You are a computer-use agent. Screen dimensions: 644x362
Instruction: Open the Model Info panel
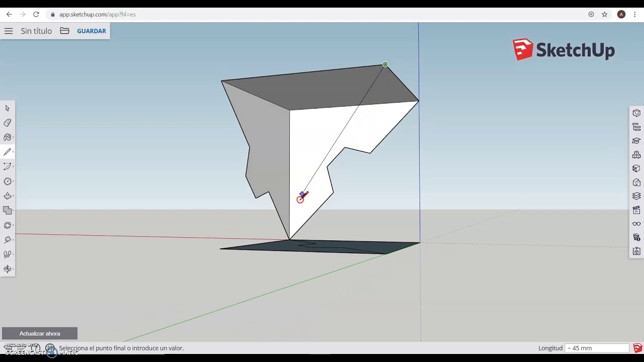pos(636,237)
